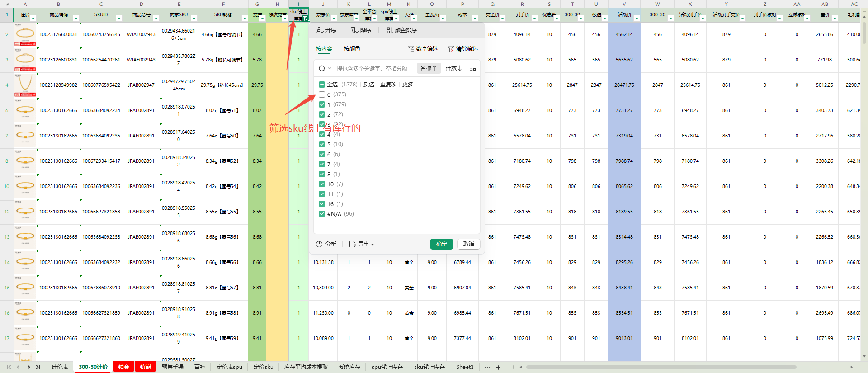This screenshot has width=868, height=373.
Task: Open 颜色排序 color sort option
Action: 401,30
